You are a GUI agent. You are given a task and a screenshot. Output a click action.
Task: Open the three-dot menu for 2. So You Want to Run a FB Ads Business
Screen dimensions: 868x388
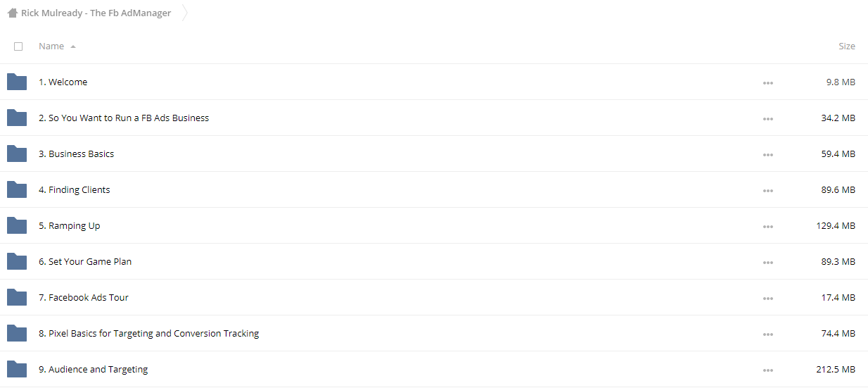click(x=767, y=118)
